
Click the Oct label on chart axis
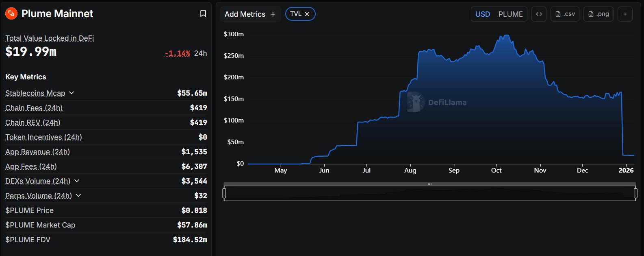tap(496, 171)
